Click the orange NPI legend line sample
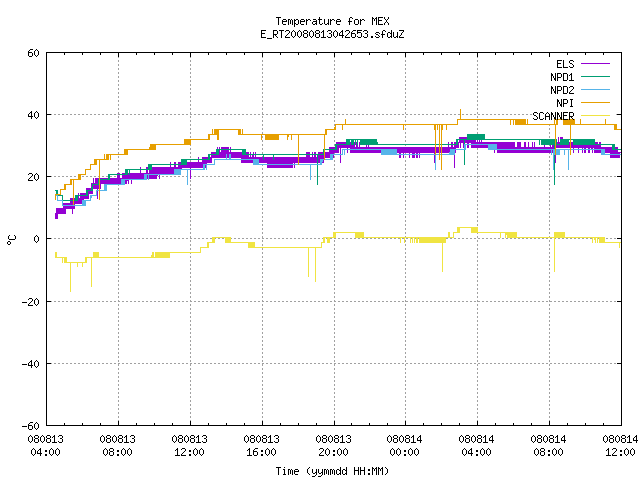The width and height of the screenshot is (640, 480). [x=595, y=103]
